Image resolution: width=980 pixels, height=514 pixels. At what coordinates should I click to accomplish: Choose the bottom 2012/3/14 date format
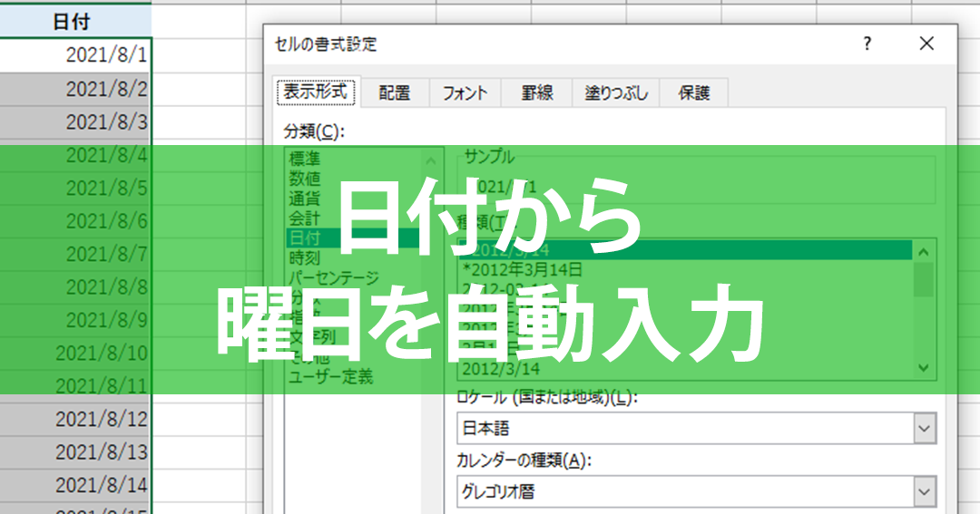[x=501, y=368]
